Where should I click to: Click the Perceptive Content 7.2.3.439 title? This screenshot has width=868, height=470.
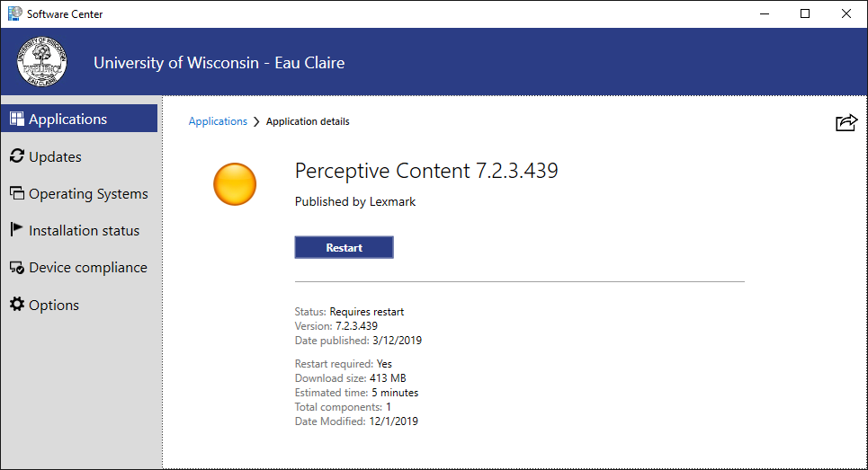426,171
